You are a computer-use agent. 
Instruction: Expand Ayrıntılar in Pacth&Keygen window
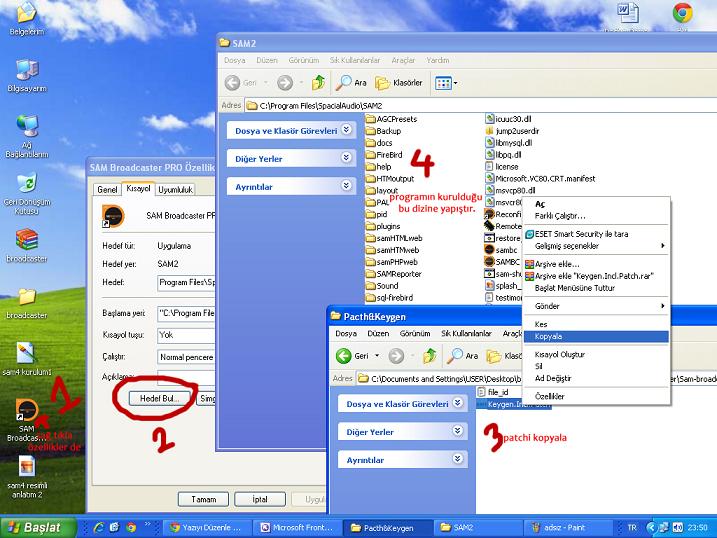(458, 459)
